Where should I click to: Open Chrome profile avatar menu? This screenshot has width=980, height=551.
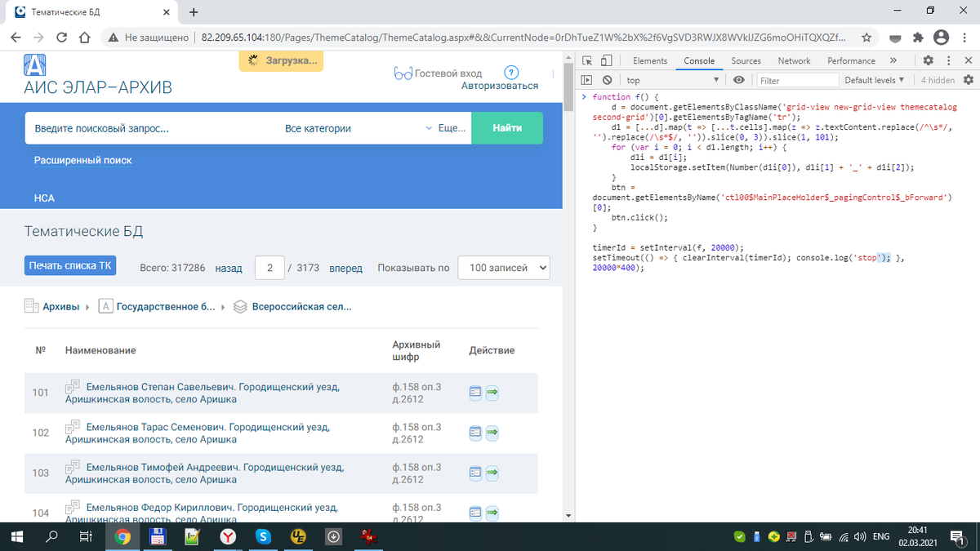tap(941, 38)
